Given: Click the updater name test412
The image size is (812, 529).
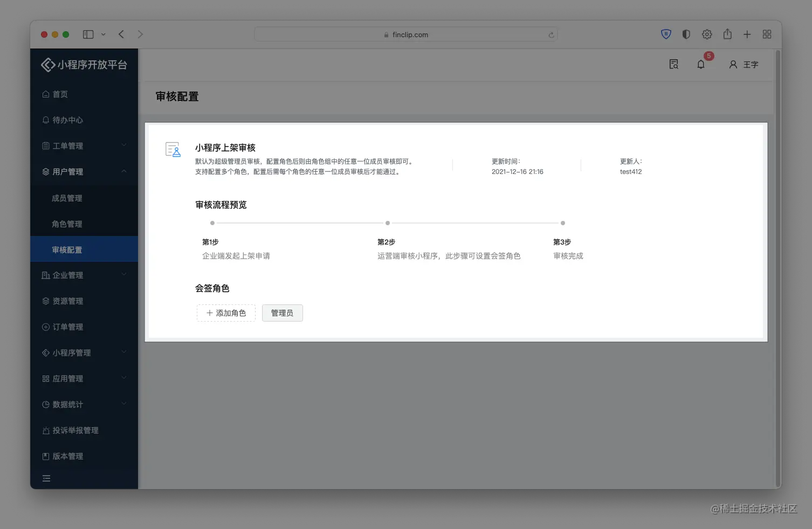Looking at the screenshot, I should click(631, 172).
